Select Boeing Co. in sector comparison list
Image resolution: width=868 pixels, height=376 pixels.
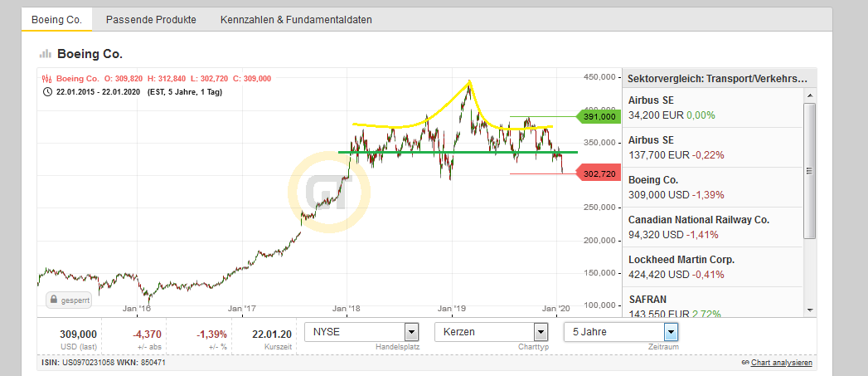713,188
